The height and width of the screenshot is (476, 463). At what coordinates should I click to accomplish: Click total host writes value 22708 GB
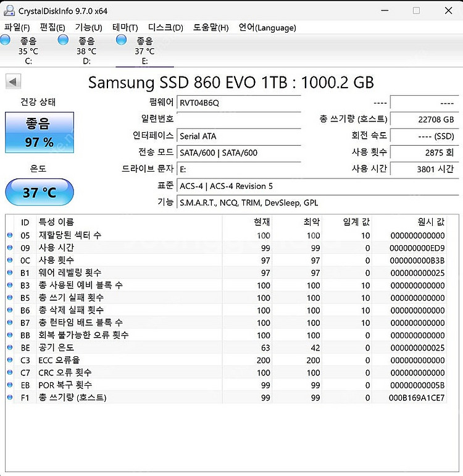click(x=425, y=119)
